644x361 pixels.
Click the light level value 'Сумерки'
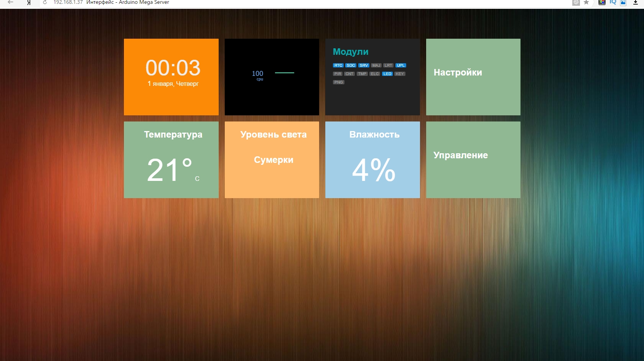[x=273, y=160]
